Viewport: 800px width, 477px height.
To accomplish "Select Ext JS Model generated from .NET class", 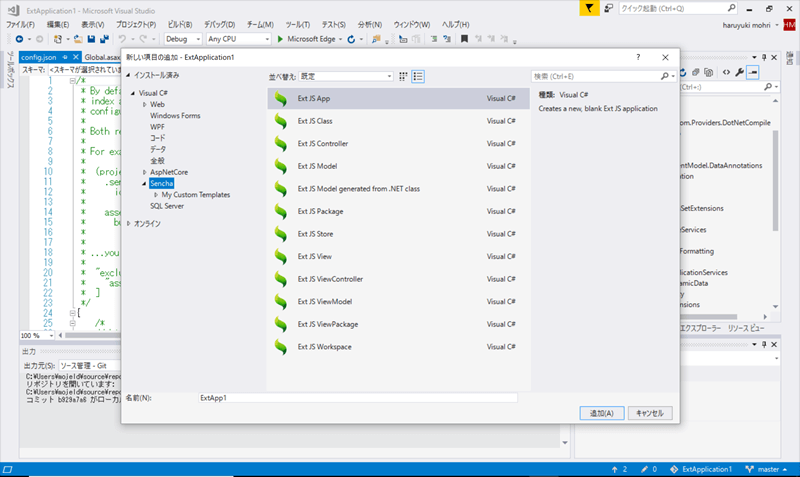I will click(x=398, y=189).
